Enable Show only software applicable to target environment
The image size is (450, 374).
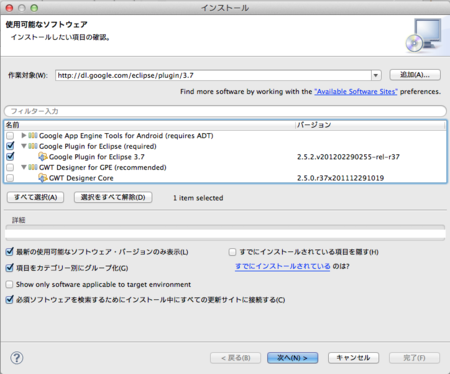click(10, 284)
